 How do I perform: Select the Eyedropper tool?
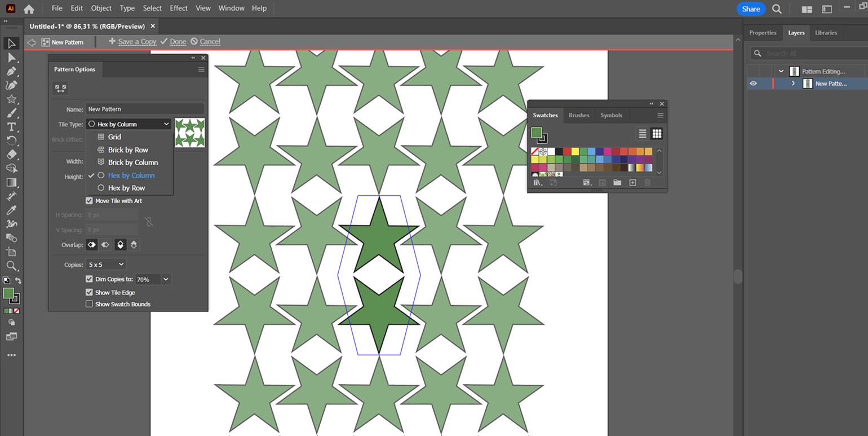pos(11,210)
